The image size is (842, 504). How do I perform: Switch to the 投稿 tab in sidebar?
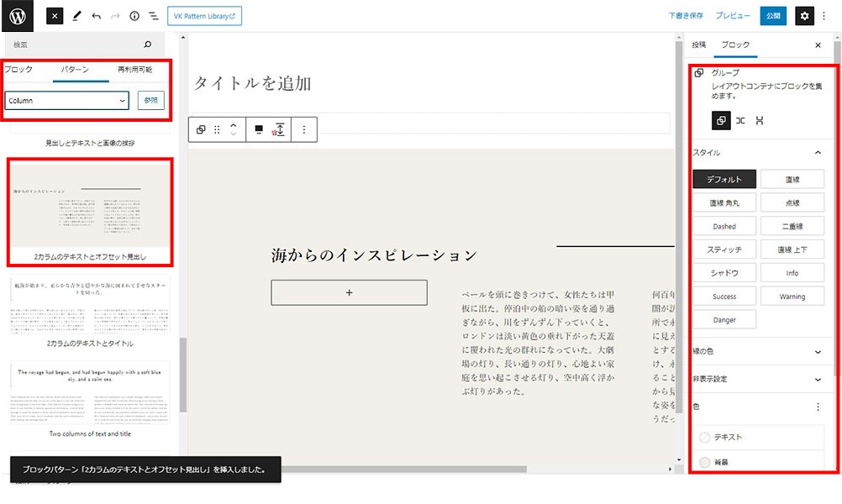point(702,45)
